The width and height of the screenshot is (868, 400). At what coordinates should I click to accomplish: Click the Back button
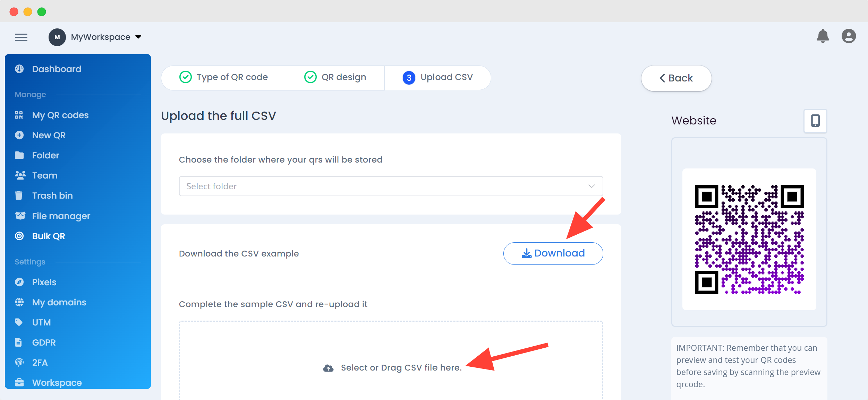tap(676, 78)
